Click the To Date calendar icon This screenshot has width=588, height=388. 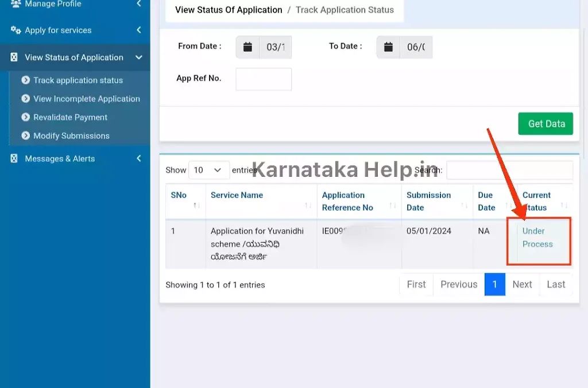(x=388, y=47)
